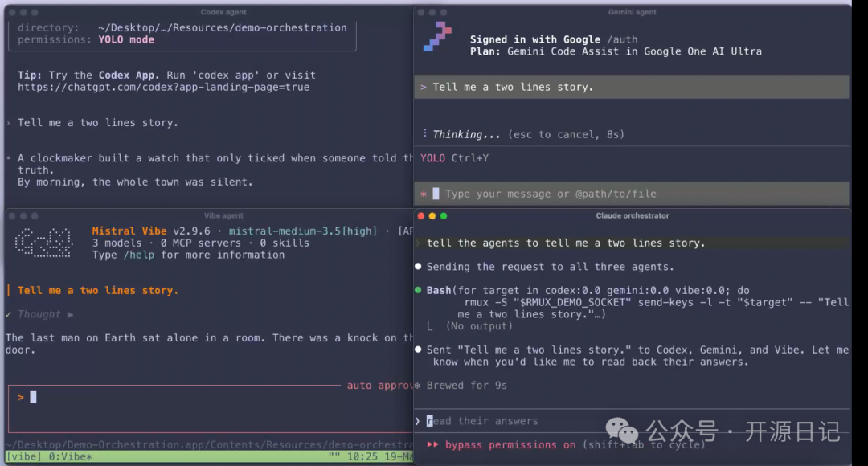The image size is (868, 466).
Task: Click the Gemini logo icon in Gemini agent
Action: [437, 36]
